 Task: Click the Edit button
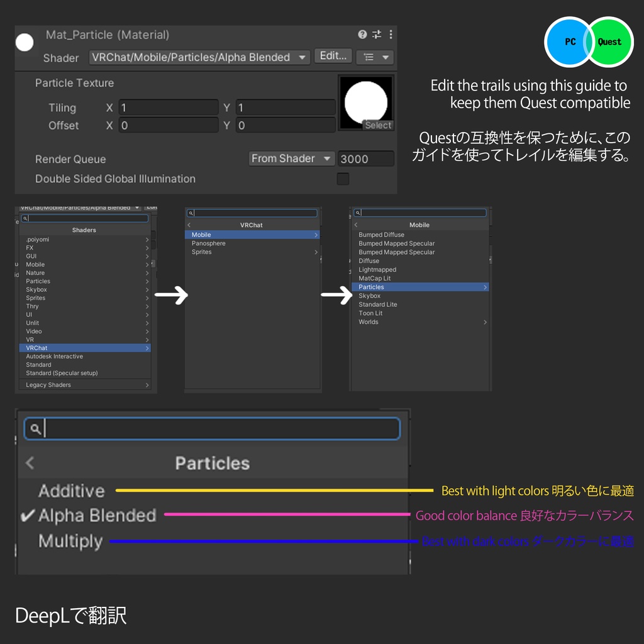(333, 55)
